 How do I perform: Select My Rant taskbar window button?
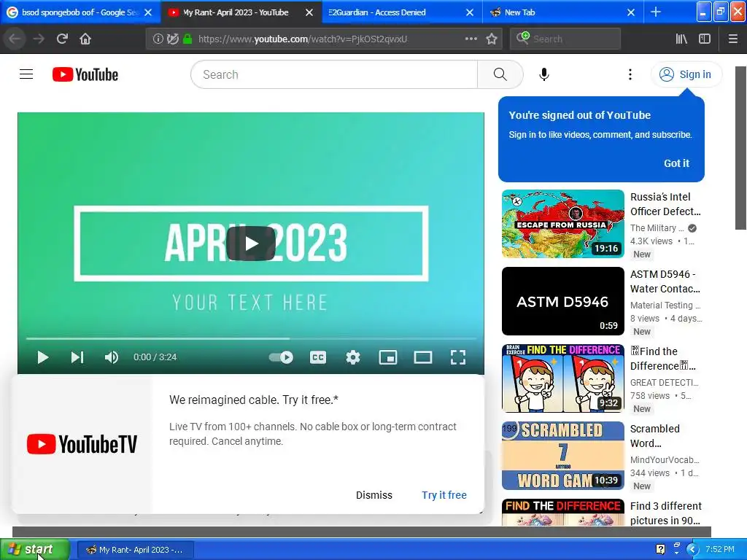(135, 550)
